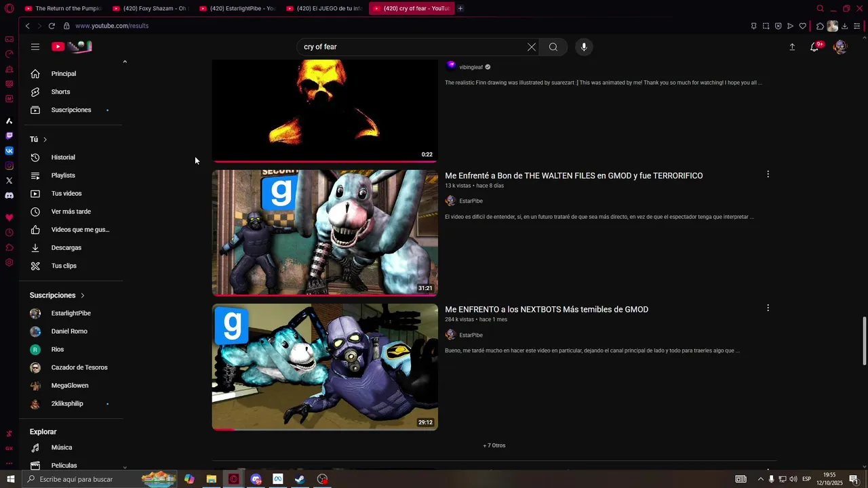Add page to bookmarks heart in address bar
The image size is (868, 488).
tap(803, 26)
